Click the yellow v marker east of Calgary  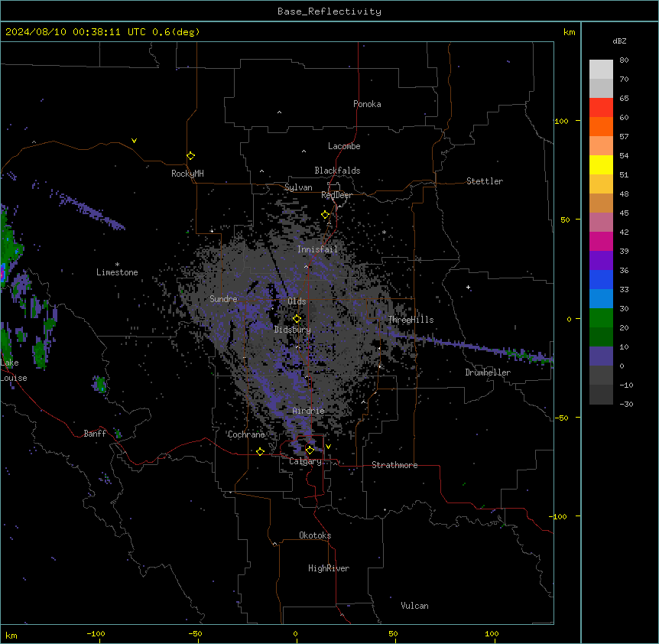[x=328, y=447]
